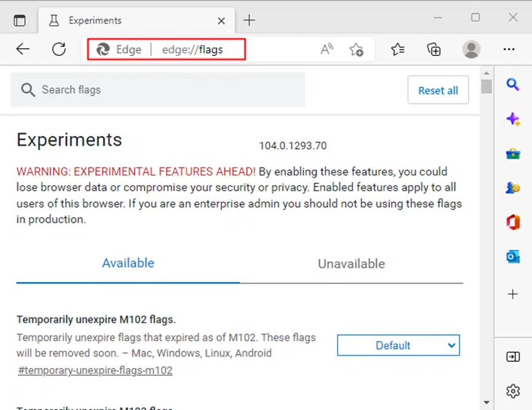Click the Edge logo in address bar

[x=103, y=50]
